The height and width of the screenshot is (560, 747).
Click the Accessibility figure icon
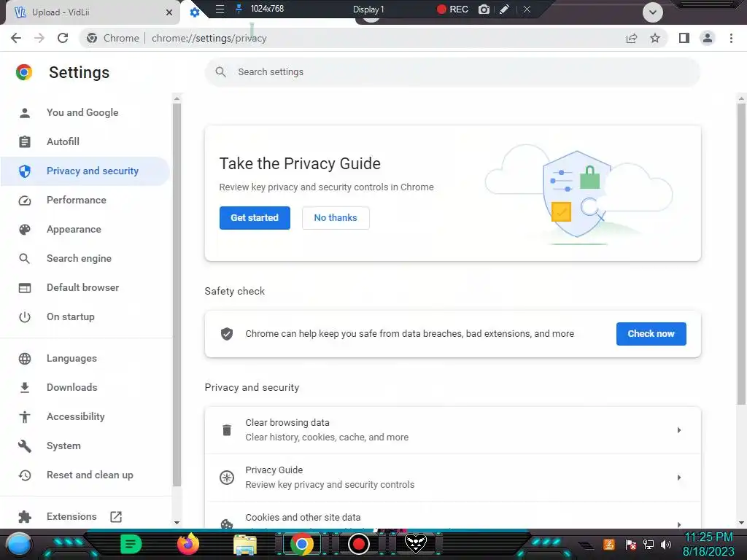click(25, 417)
